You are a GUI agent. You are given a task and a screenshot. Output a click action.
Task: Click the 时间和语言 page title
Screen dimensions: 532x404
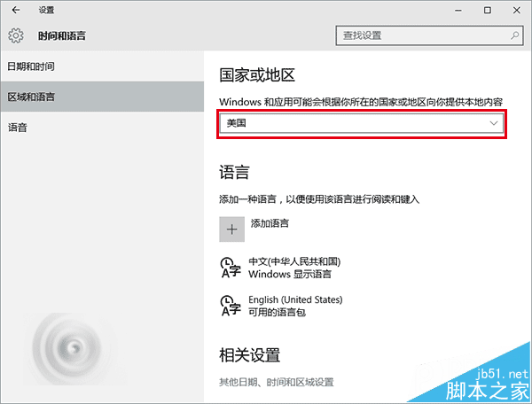[x=62, y=35]
